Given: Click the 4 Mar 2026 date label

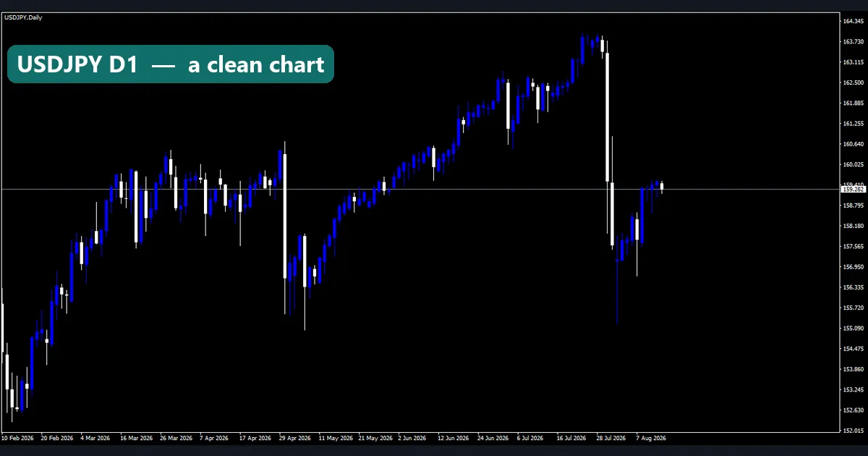Looking at the screenshot, I should (x=97, y=438).
